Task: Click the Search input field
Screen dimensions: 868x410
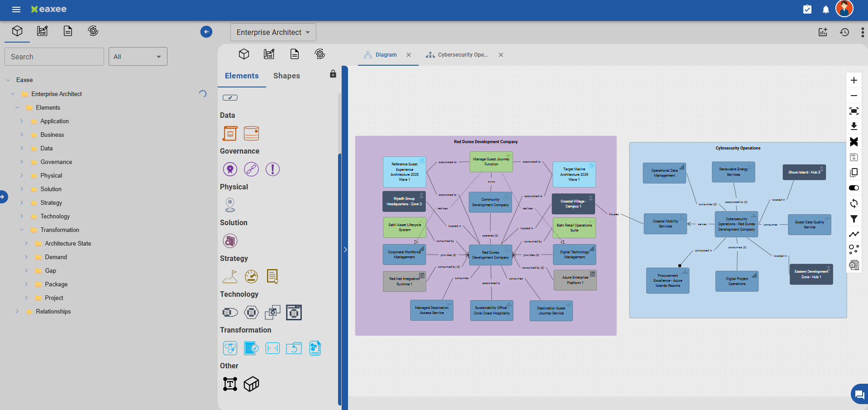Action: coord(54,57)
